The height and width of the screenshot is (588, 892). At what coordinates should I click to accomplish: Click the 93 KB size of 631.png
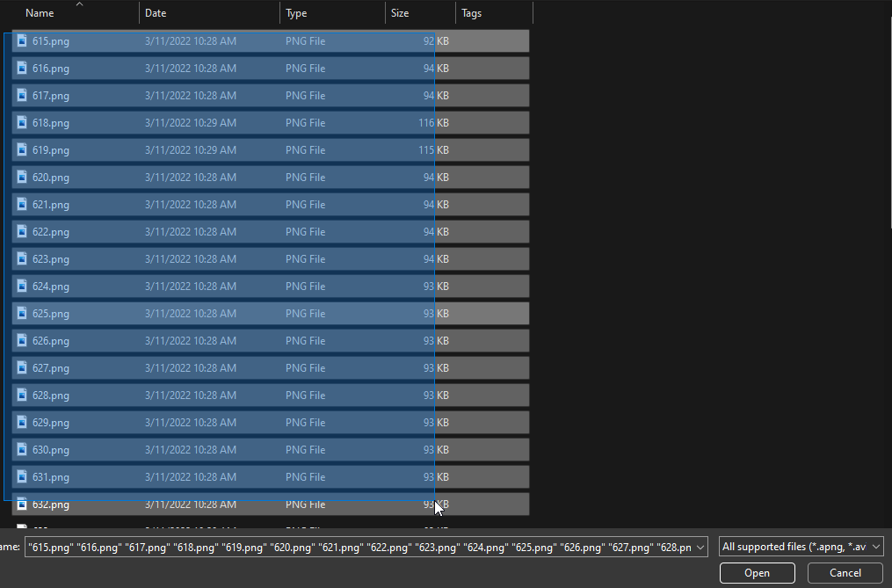click(x=436, y=477)
